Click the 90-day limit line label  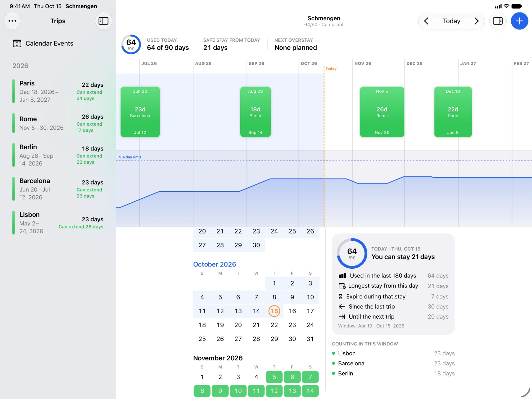[130, 157]
